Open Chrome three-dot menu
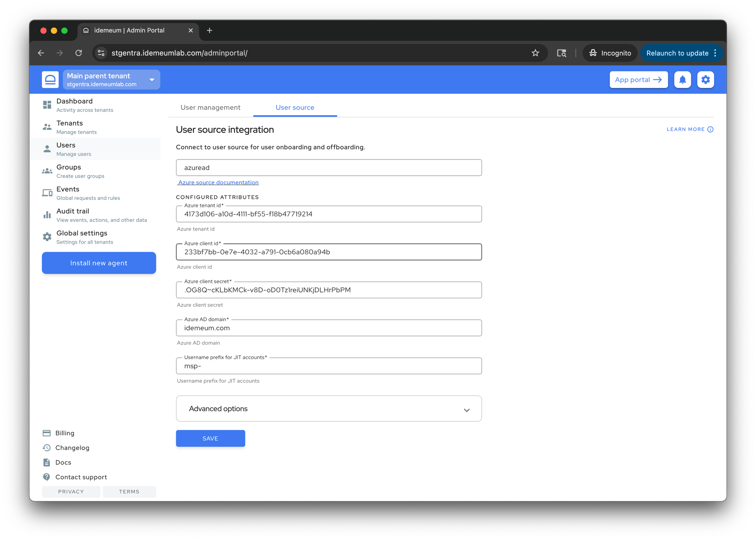Image resolution: width=756 pixels, height=540 pixels. (715, 53)
